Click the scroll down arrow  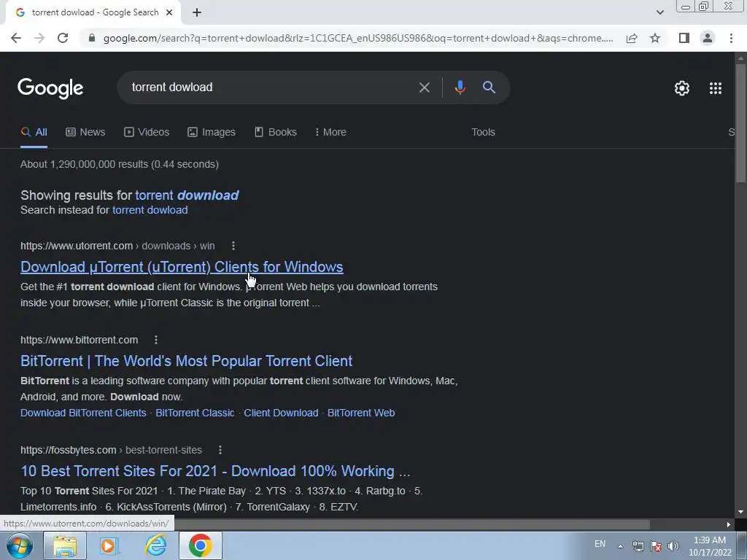click(740, 512)
